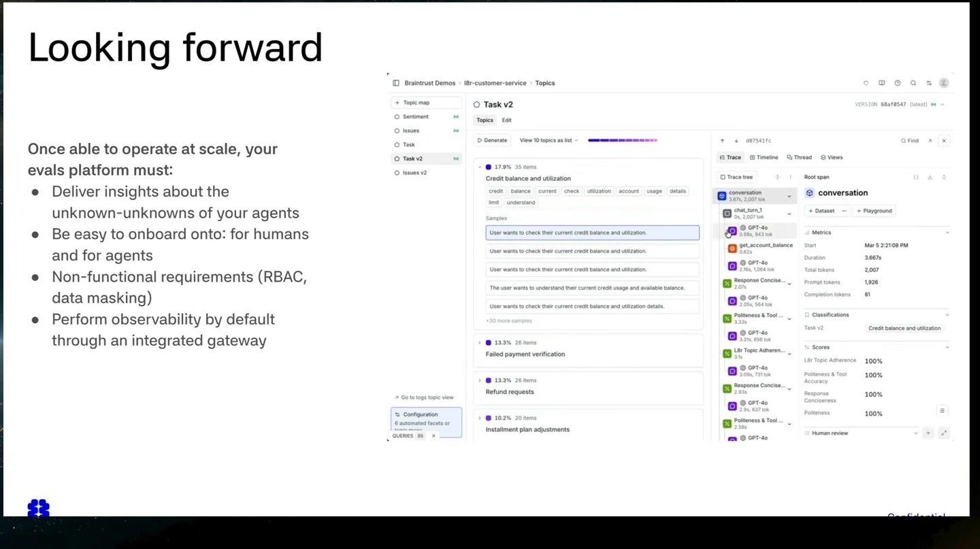The height and width of the screenshot is (549, 980).
Task: Click the Find button in trace panel
Action: [910, 141]
